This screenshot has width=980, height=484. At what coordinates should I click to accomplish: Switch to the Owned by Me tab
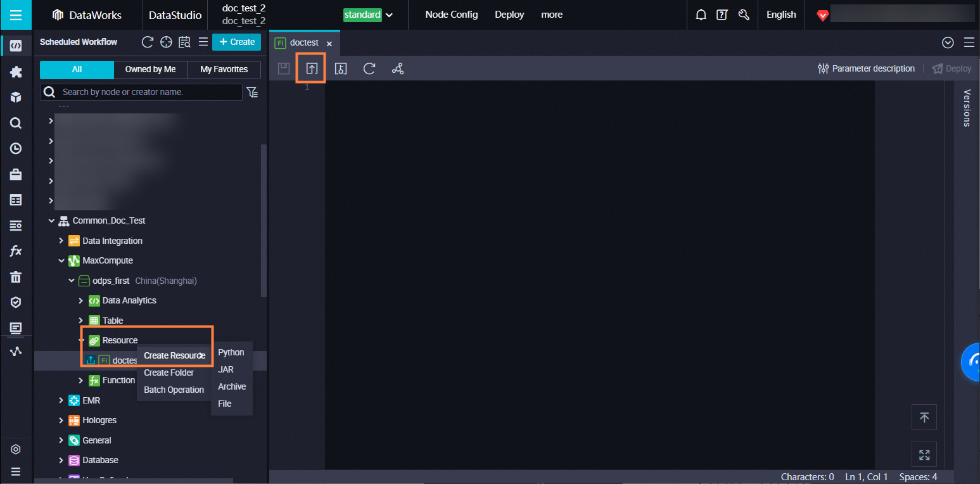click(150, 69)
